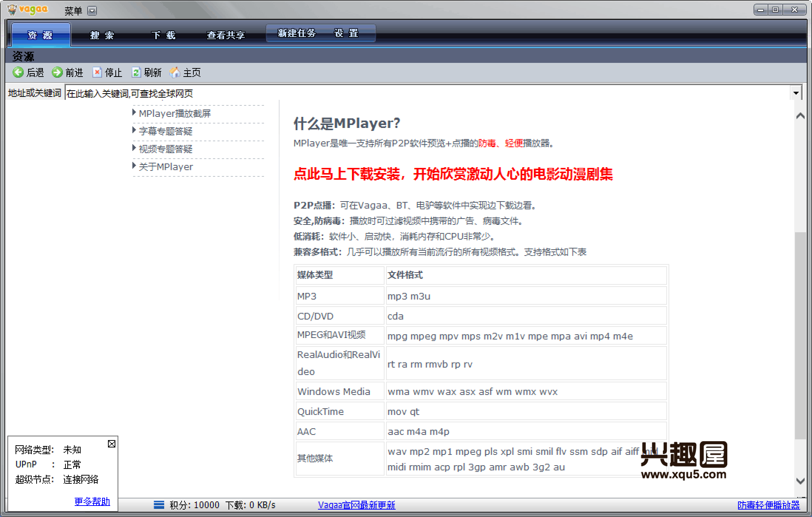Click the red 轻便 text

(514, 143)
